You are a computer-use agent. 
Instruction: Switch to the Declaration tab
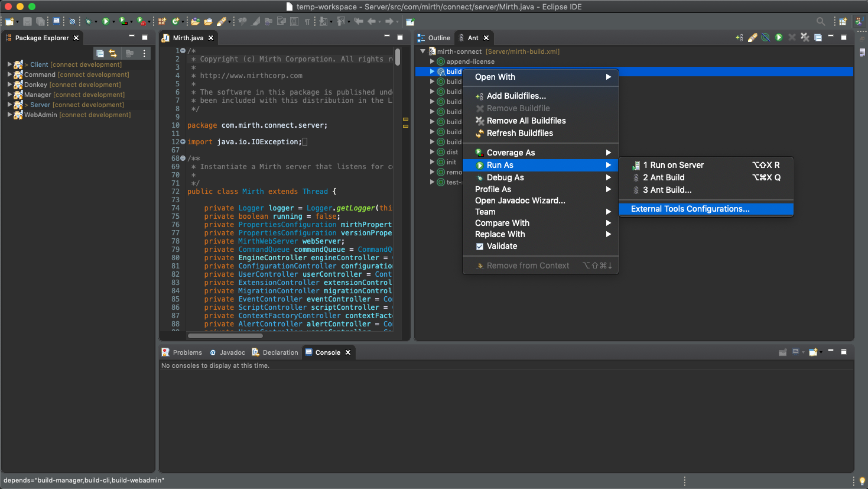[x=275, y=352]
